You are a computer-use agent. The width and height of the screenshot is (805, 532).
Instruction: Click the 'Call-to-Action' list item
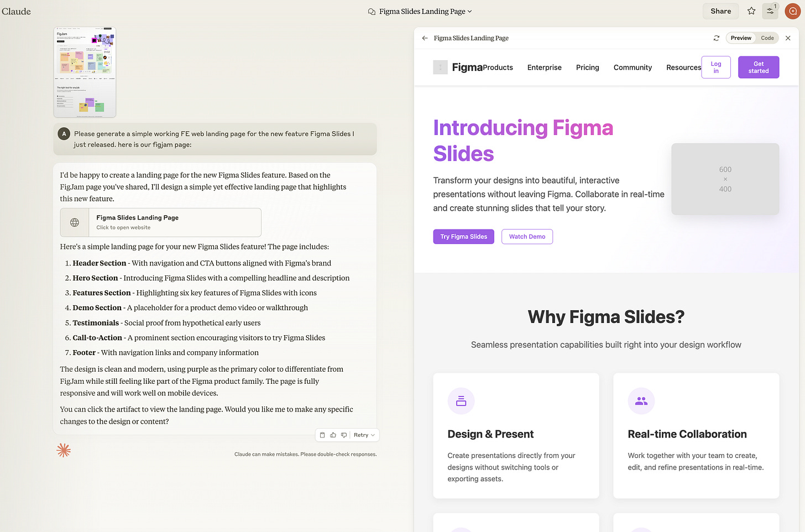[199, 338]
